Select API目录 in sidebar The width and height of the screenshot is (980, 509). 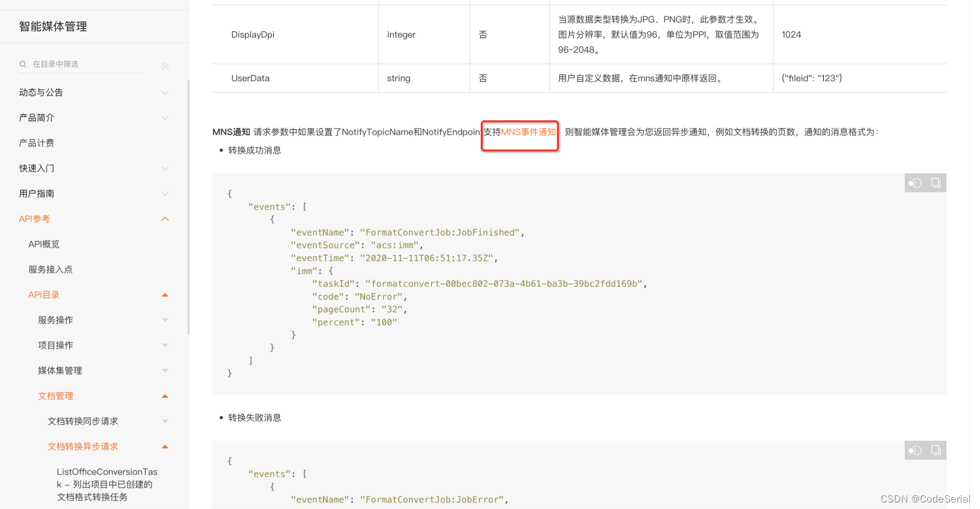tap(44, 295)
